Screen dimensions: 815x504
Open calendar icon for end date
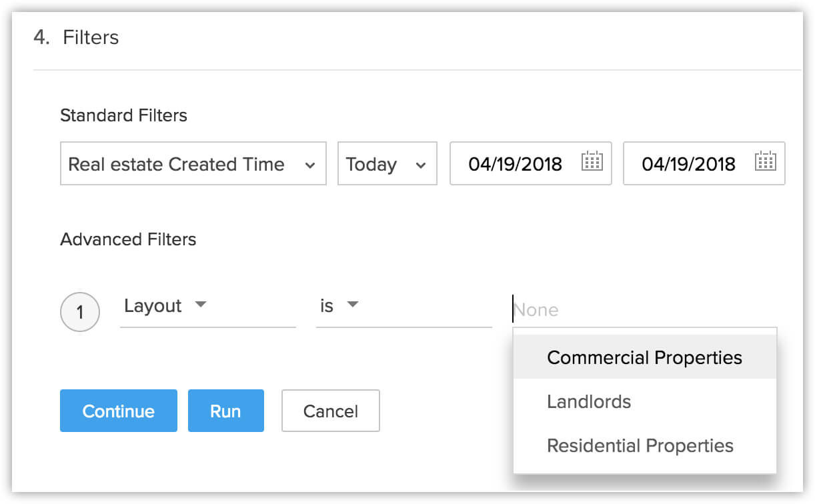tap(765, 161)
